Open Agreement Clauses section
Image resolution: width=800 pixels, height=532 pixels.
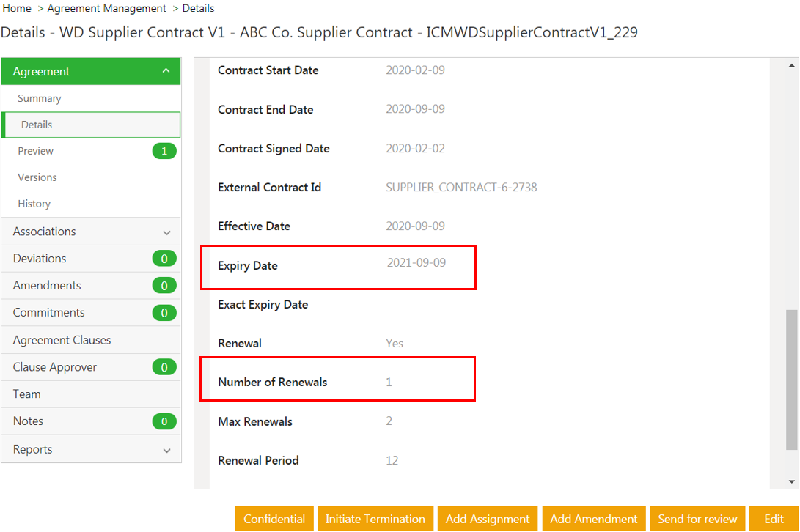point(62,340)
